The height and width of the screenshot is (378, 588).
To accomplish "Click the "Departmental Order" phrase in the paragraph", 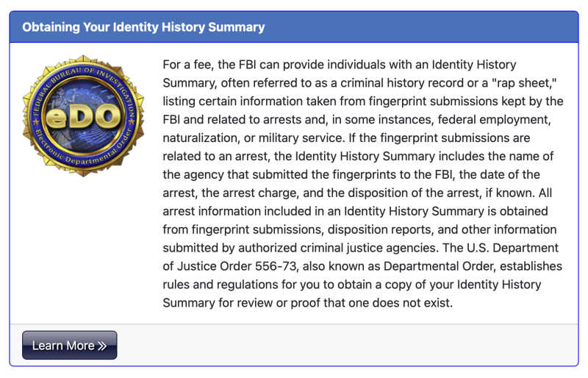I will pos(440,266).
